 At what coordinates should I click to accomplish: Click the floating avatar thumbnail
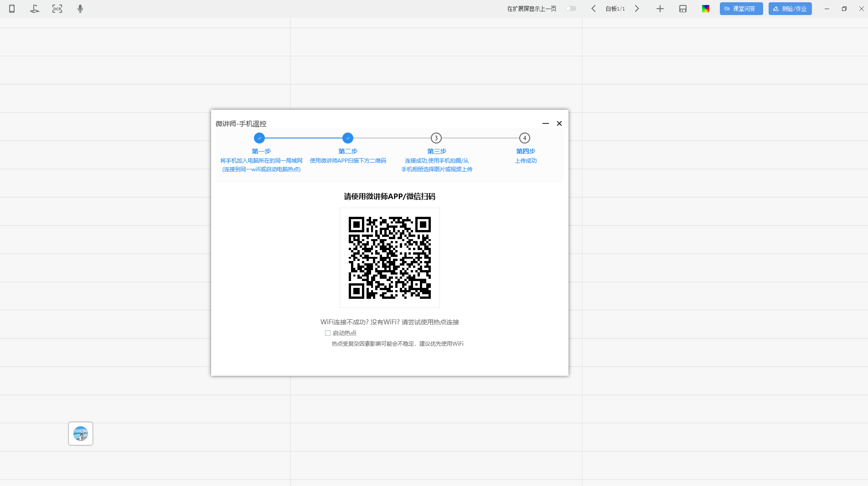pyautogui.click(x=81, y=434)
